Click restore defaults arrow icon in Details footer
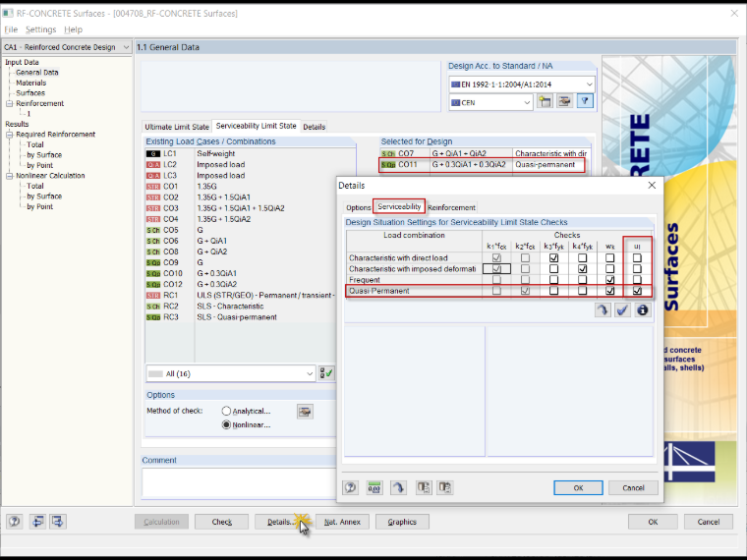This screenshot has width=747, height=560. (x=398, y=487)
